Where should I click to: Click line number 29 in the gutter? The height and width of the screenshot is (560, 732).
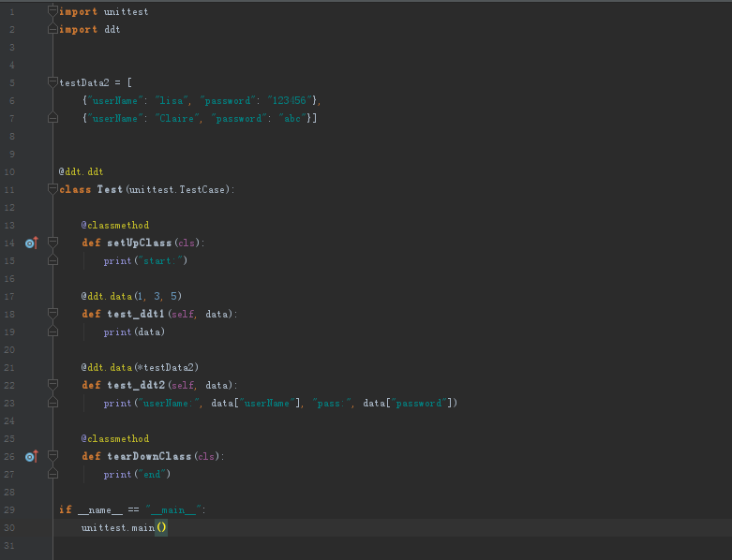pyautogui.click(x=9, y=510)
